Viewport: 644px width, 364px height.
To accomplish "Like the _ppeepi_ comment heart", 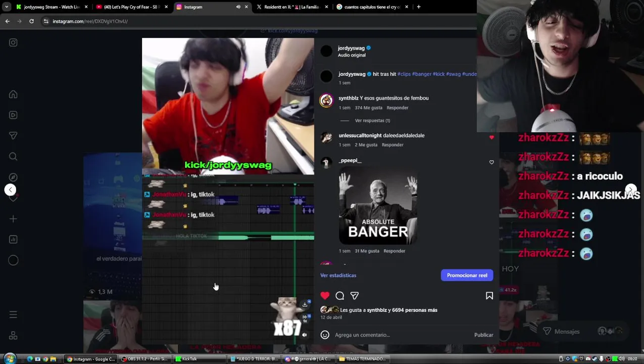I will pos(491,162).
